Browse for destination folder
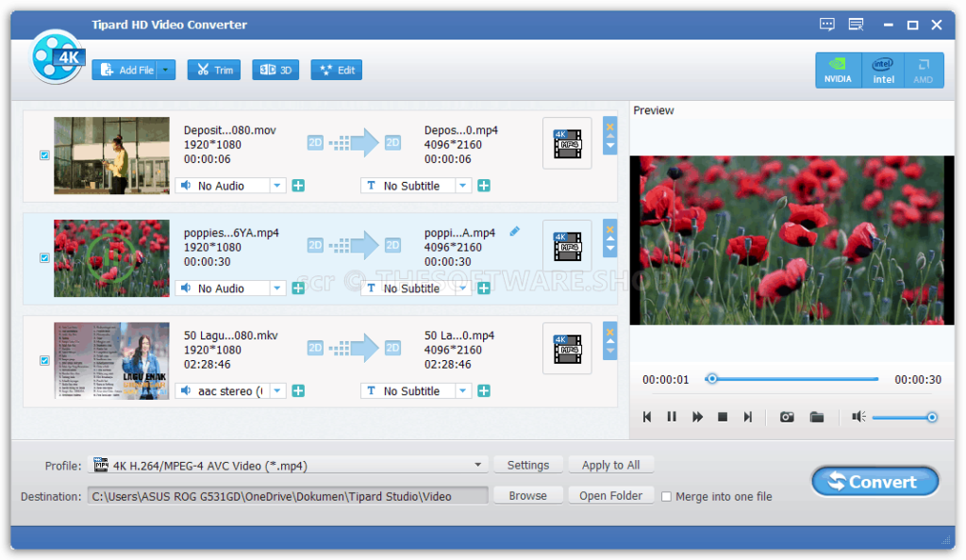 (x=528, y=496)
